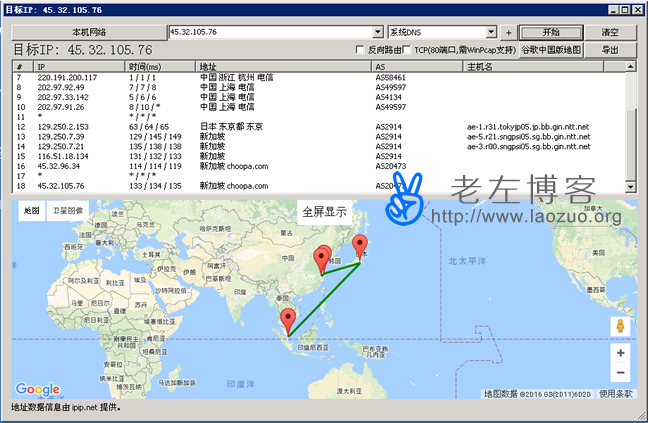648x423 pixels.
Task: Click the plus button beside DNS selector
Action: point(509,33)
